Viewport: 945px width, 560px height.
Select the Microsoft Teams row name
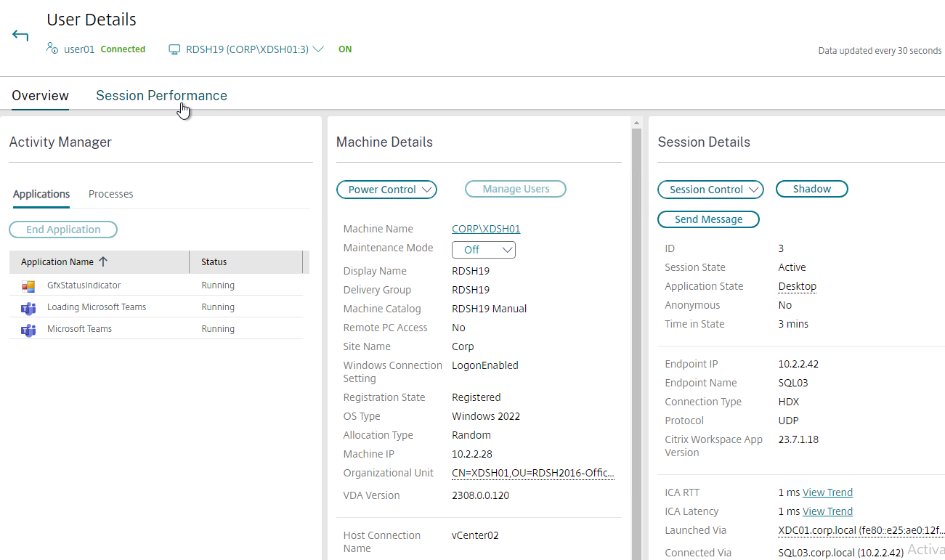(79, 329)
